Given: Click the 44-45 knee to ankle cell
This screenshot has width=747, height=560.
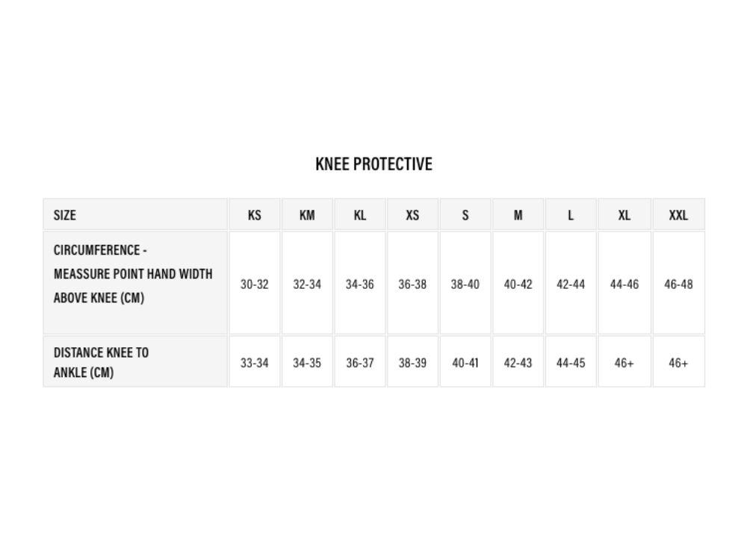Looking at the screenshot, I should pos(571,361).
